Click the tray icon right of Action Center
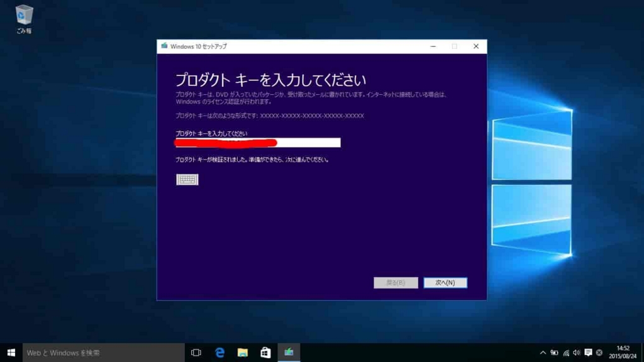The width and height of the screenshot is (644, 362). coord(599,353)
